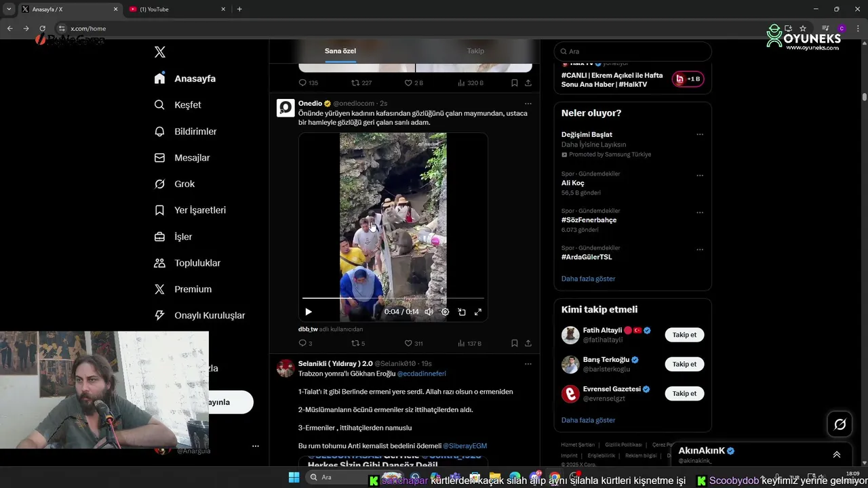Seek on the video progress bar

click(x=393, y=298)
